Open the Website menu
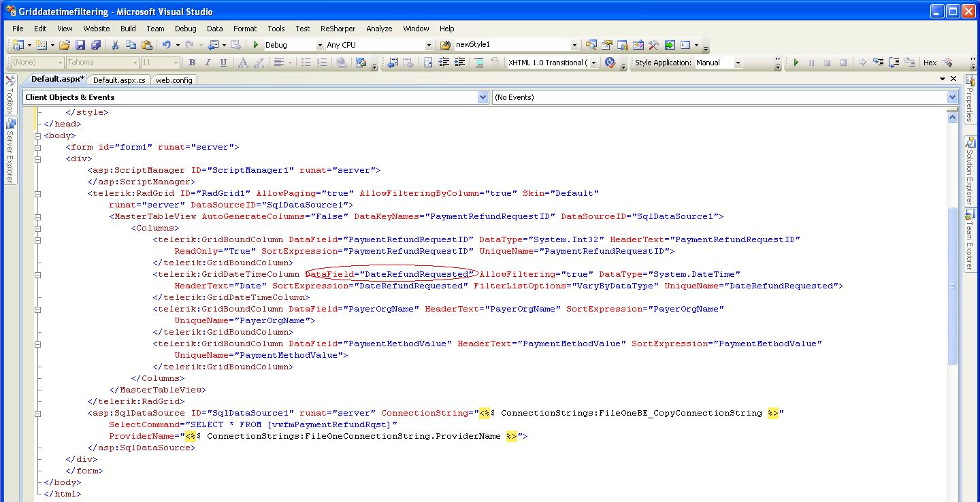 click(x=97, y=29)
